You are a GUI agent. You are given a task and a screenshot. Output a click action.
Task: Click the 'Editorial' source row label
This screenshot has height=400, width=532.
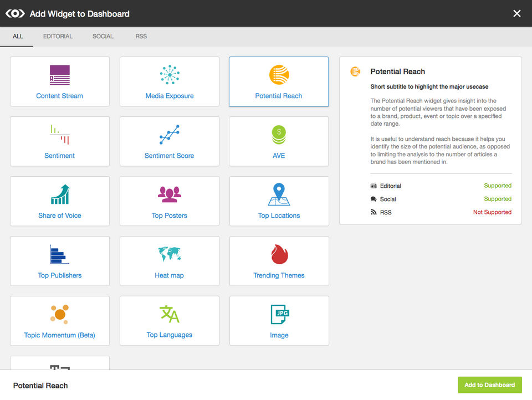pyautogui.click(x=391, y=186)
